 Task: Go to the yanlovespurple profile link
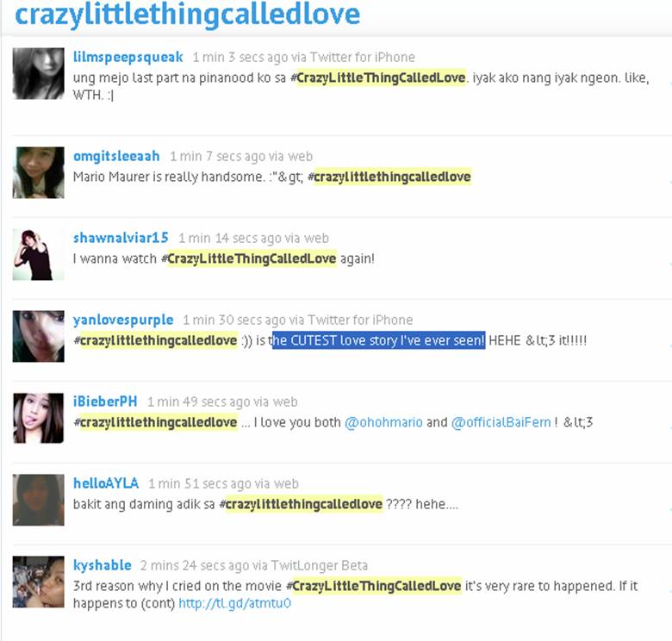[x=123, y=320]
